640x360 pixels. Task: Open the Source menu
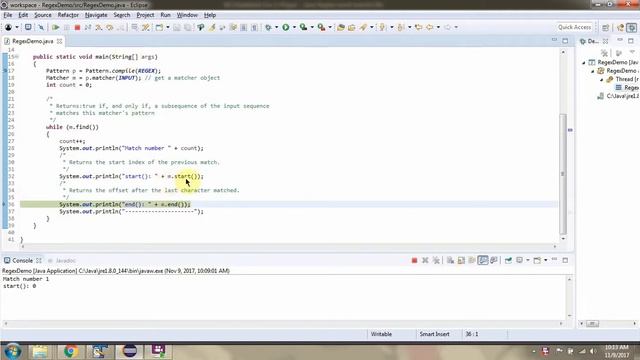pos(43,15)
